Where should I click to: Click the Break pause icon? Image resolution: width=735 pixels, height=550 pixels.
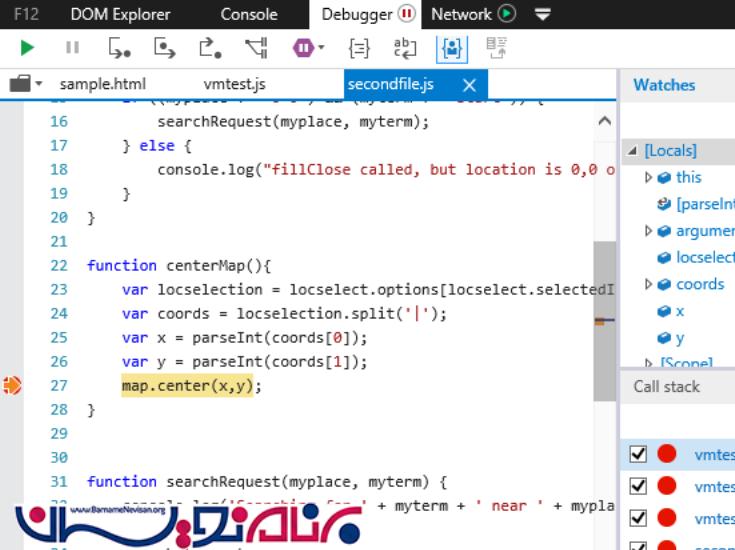72,47
